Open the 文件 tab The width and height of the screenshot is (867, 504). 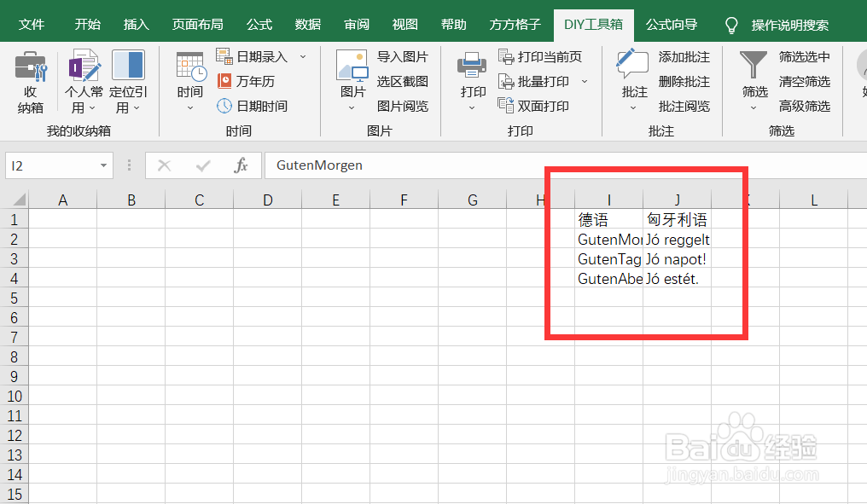pos(32,25)
